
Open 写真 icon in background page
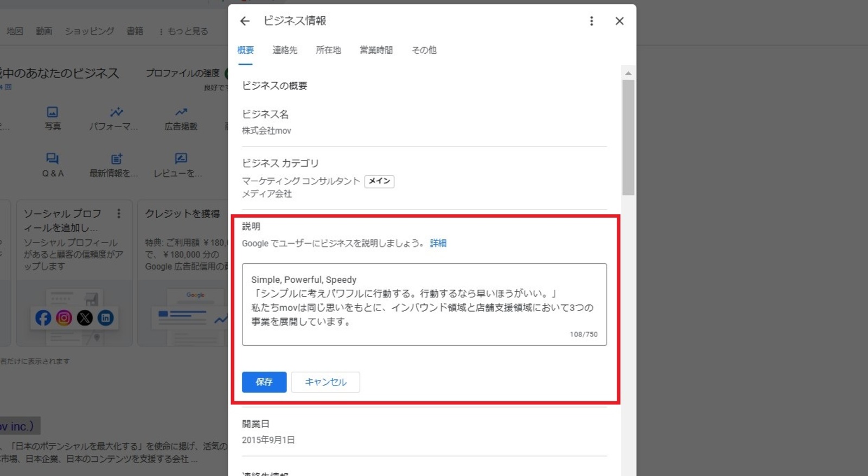coord(53,119)
